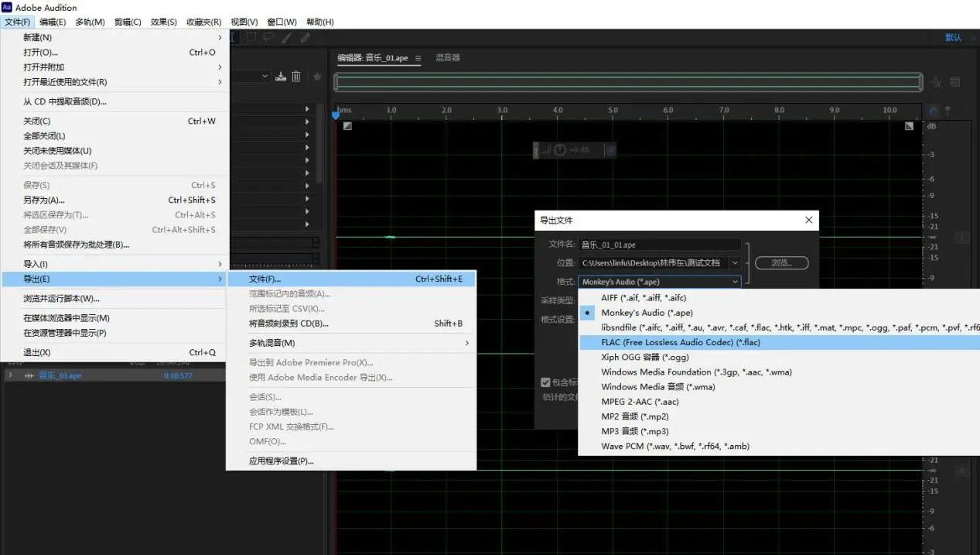Screen dimensions: 980x555
Task: Open the editor tab panel menu icon
Action: tap(418, 58)
